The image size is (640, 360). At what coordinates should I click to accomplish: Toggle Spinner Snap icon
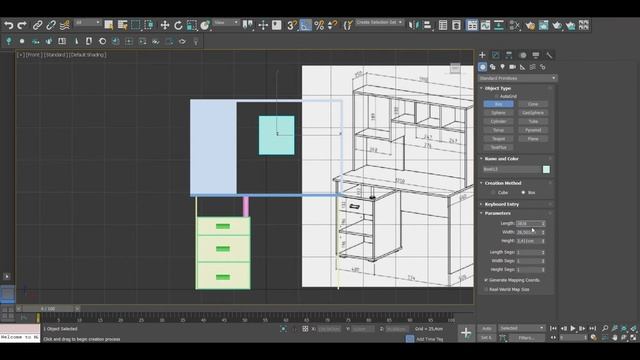click(x=333, y=25)
